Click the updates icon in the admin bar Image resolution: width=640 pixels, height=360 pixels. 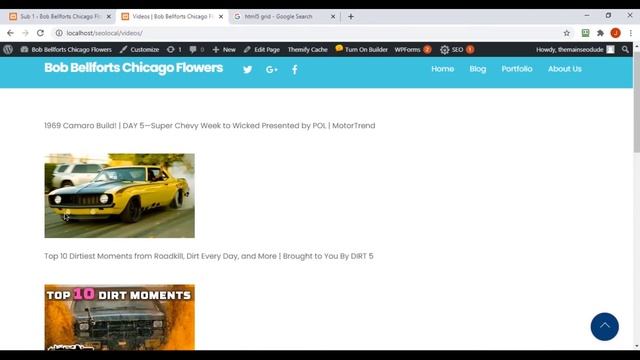click(x=173, y=49)
